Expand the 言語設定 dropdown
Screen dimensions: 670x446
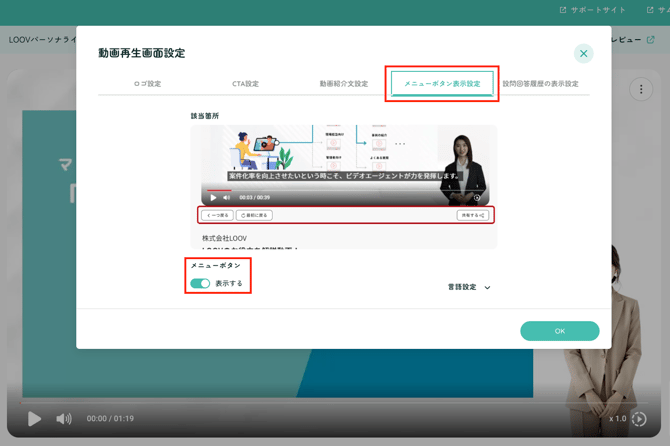click(469, 287)
